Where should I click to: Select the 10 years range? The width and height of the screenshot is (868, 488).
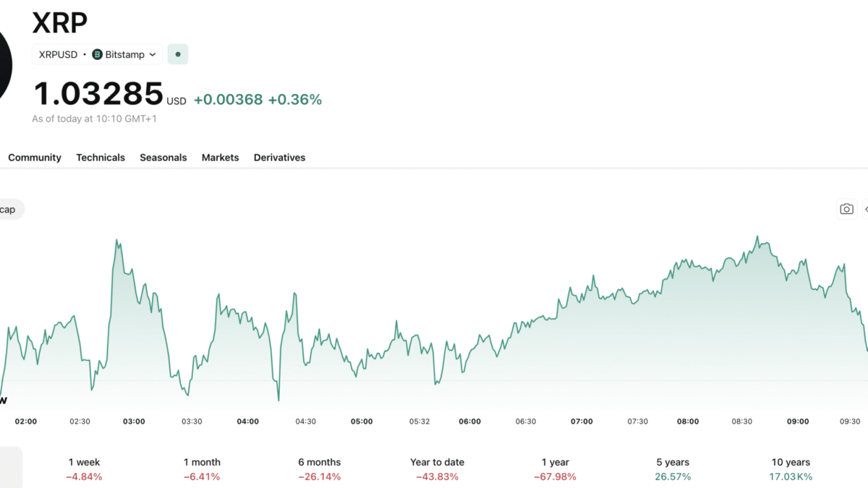click(790, 468)
